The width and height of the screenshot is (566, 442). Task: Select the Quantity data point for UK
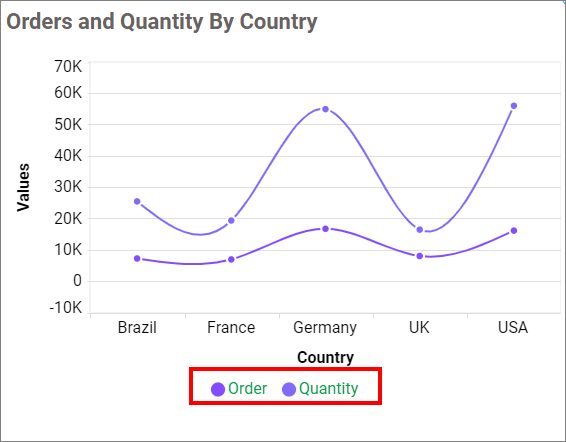(x=419, y=230)
